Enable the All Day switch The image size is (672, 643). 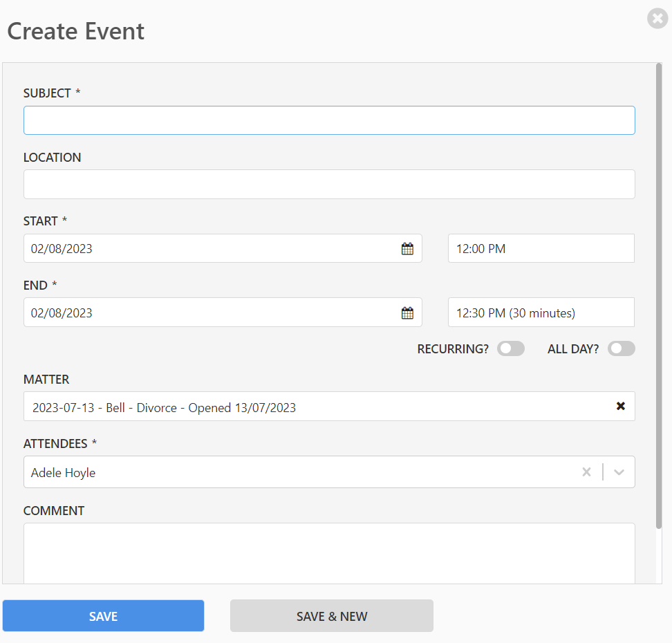[x=621, y=348]
